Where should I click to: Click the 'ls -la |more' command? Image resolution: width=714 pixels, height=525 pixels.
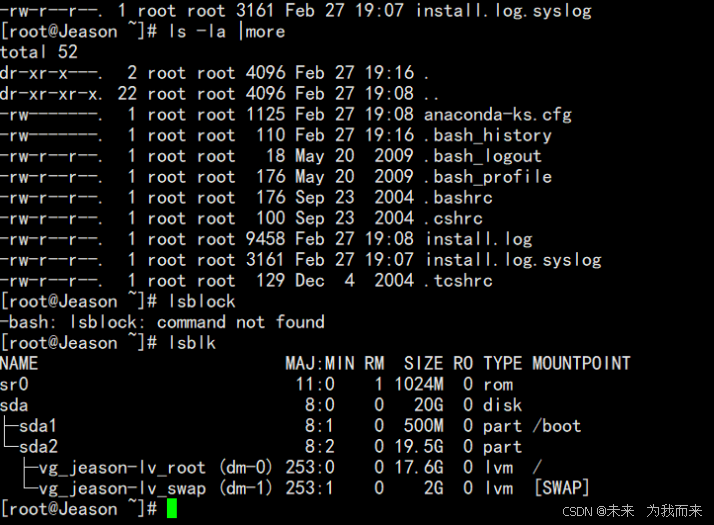pos(227,31)
